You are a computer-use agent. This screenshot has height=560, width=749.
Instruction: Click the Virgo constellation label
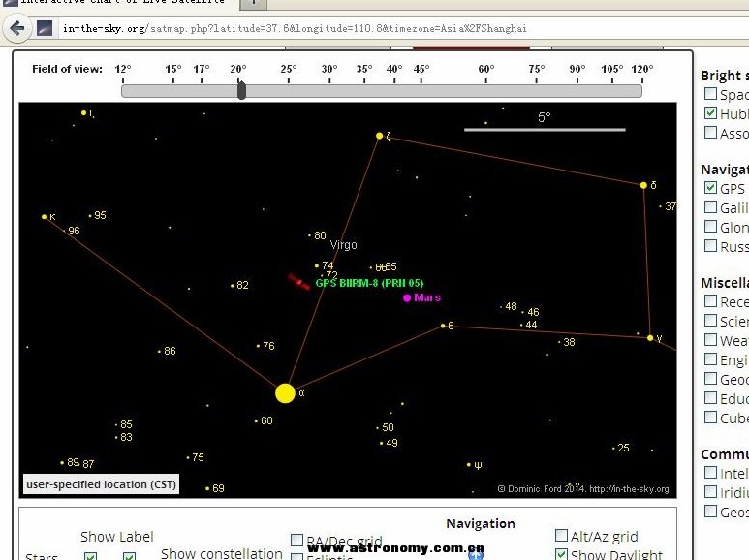pos(343,245)
